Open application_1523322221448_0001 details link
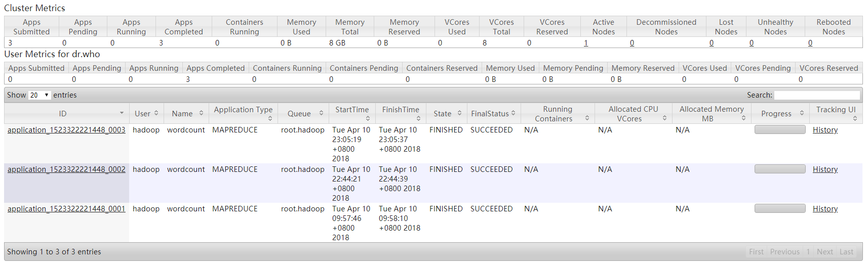 [66, 209]
